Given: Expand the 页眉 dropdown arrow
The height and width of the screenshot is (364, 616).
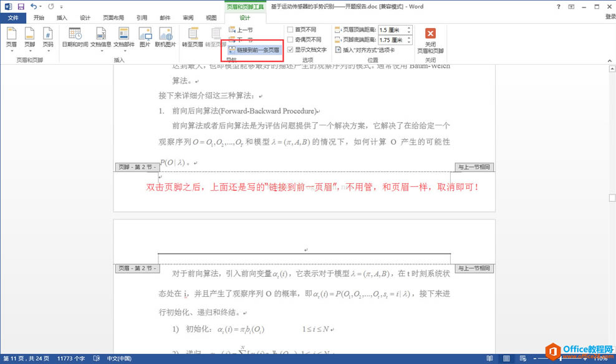Looking at the screenshot, I should click(x=11, y=50).
